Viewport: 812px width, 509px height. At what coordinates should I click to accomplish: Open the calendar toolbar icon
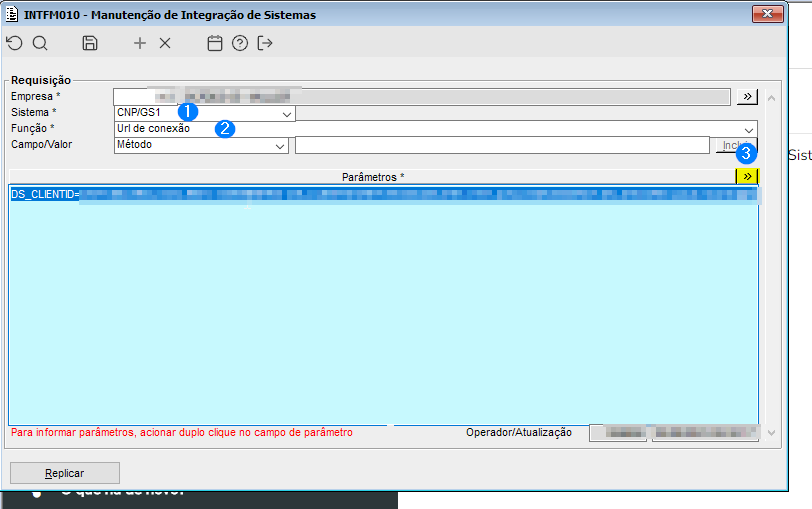[x=215, y=43]
